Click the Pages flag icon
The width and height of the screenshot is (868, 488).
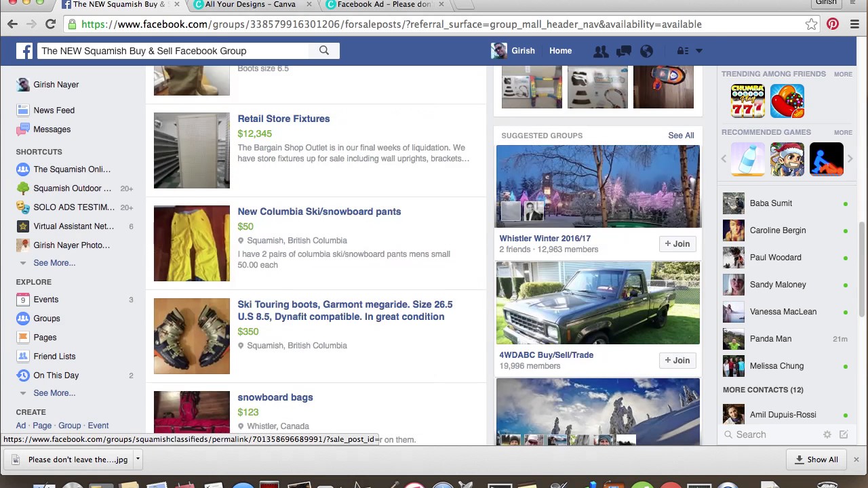tap(23, 338)
